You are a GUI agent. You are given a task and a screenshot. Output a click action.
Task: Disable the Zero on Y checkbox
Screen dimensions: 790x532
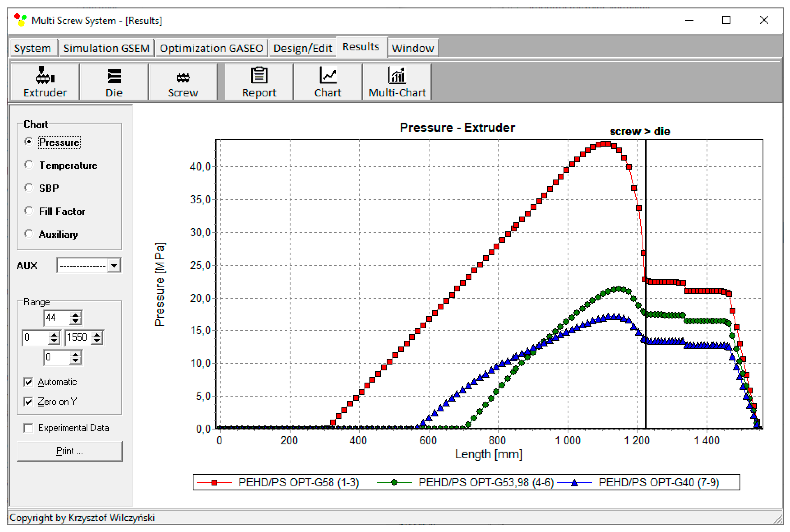click(x=28, y=402)
